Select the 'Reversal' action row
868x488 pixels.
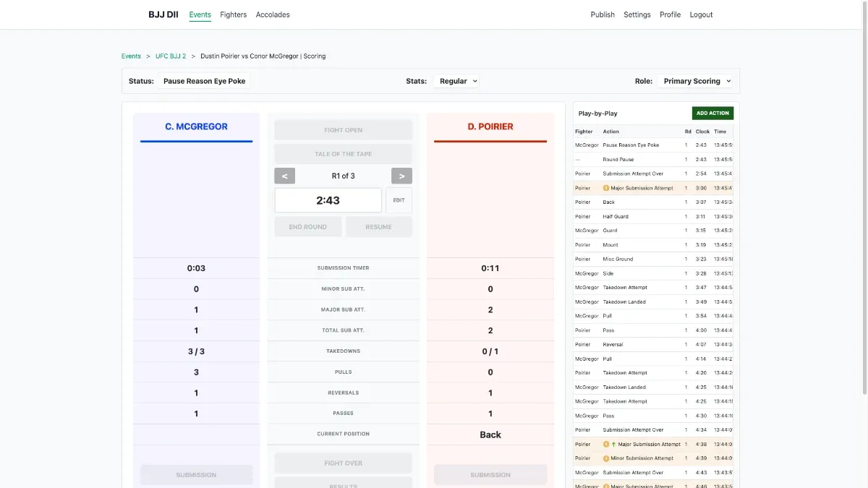(653, 345)
